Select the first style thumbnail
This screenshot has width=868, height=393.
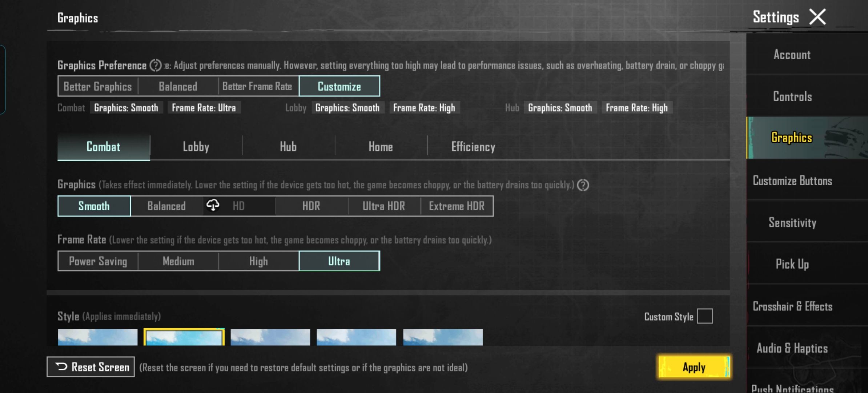[98, 337]
